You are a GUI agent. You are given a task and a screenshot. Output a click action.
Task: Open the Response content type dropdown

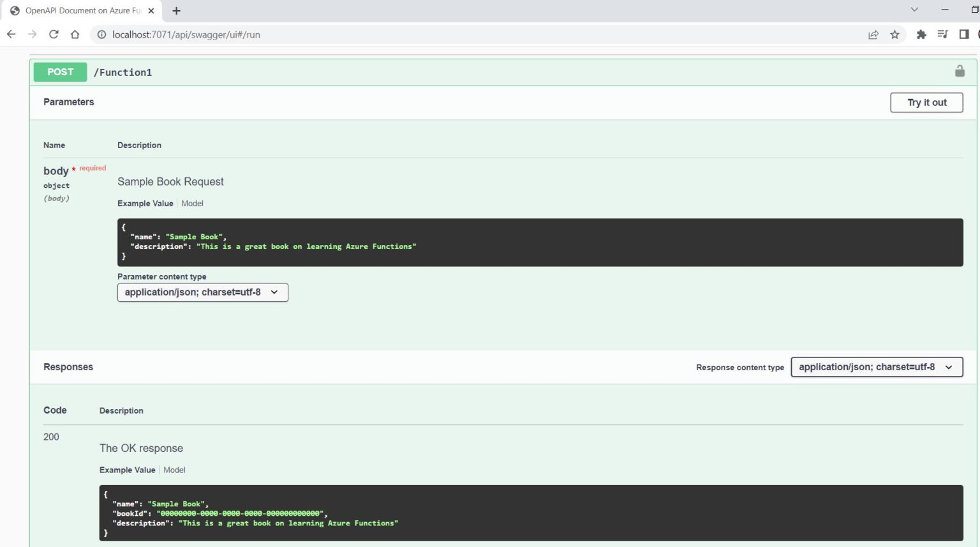tap(876, 367)
